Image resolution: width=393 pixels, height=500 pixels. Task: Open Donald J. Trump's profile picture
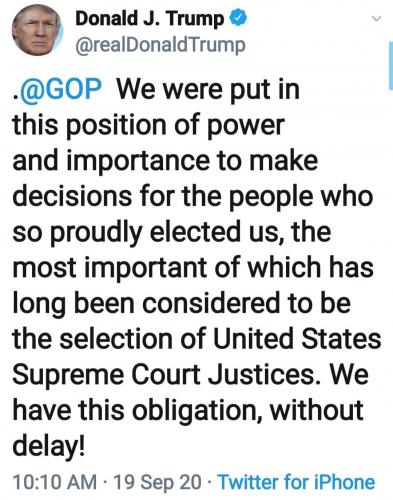37,31
